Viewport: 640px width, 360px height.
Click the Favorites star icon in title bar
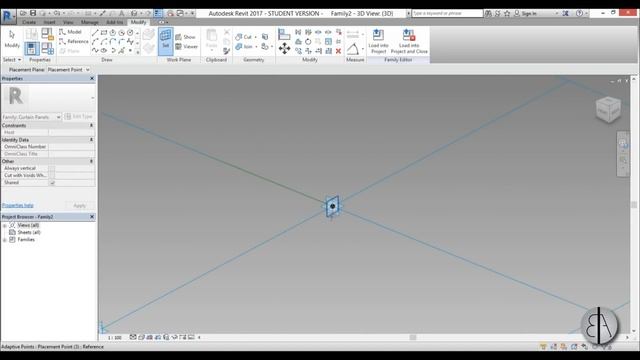507,13
